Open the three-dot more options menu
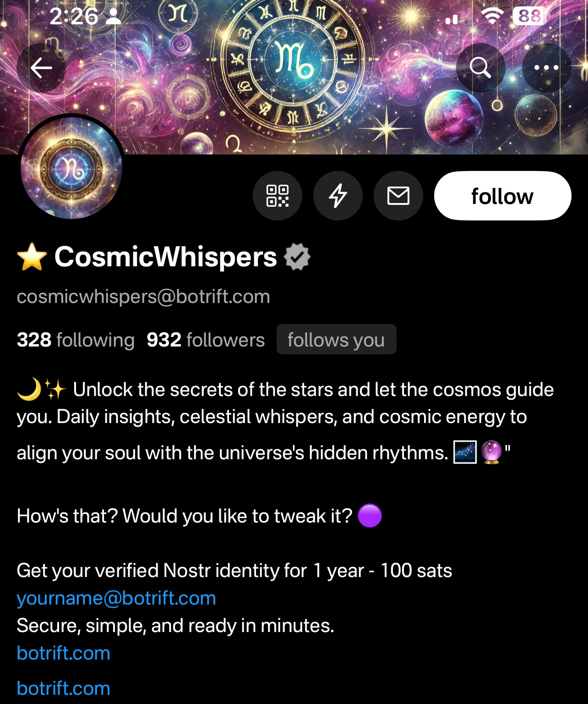Viewport: 588px width, 704px height. (x=546, y=68)
